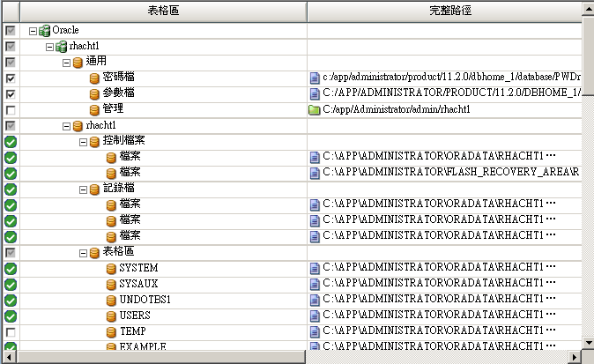Click the horizontal scrollbar right arrow
Image resolution: width=594 pixels, height=364 pixels.
pyautogui.click(x=575, y=357)
